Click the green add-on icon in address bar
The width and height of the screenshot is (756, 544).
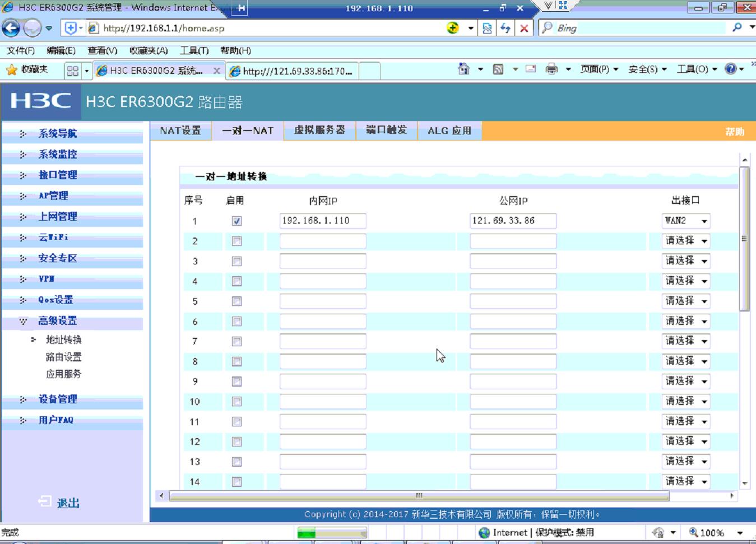pos(453,28)
